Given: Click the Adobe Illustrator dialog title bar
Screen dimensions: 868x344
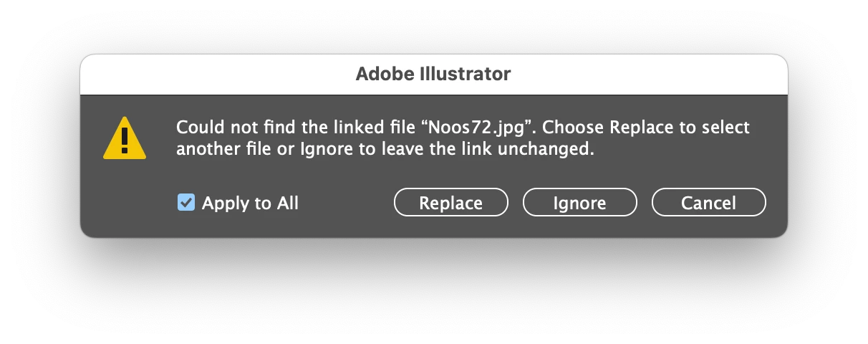Looking at the screenshot, I should [434, 74].
